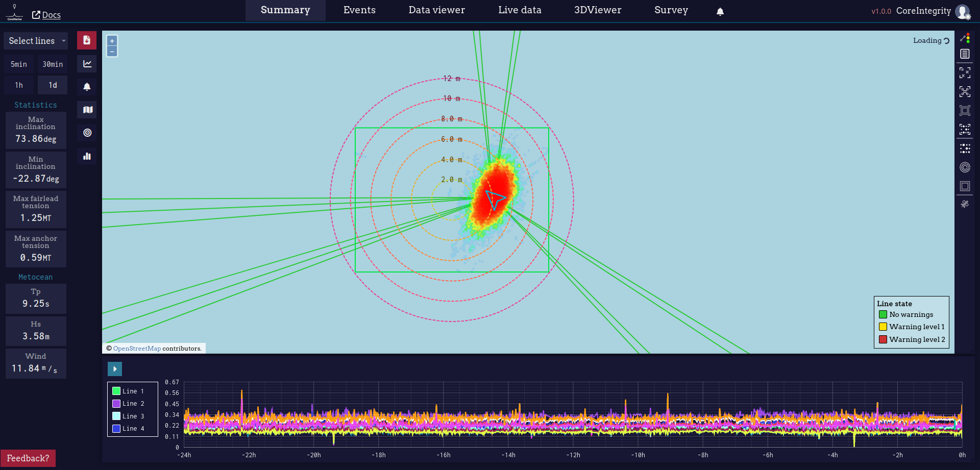Viewport: 980px width, 470px height.
Task: Zoom in the map with plus button
Action: (112, 41)
